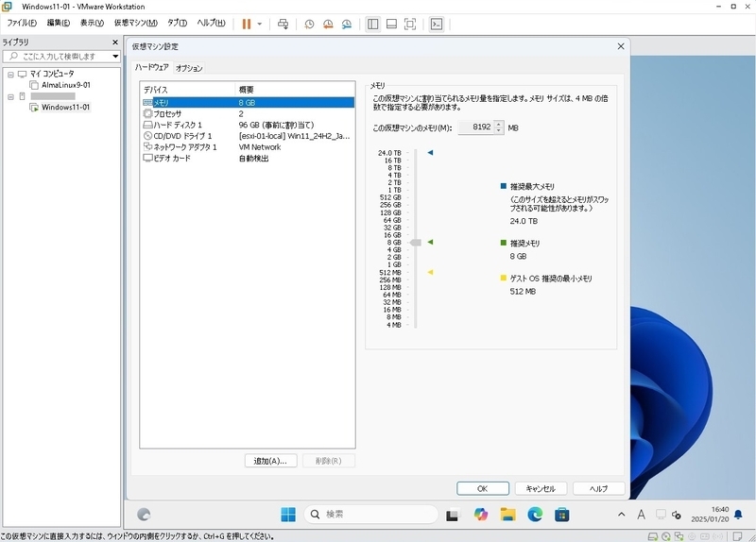Viewport: 756px width, 542px height.
Task: Collapse the remote server tree node
Action: click(10, 97)
